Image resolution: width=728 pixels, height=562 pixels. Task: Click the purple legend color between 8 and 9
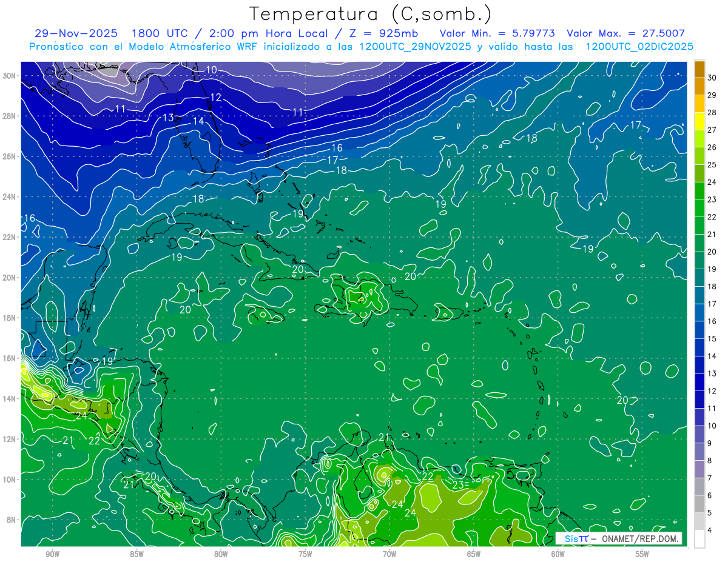point(699,452)
